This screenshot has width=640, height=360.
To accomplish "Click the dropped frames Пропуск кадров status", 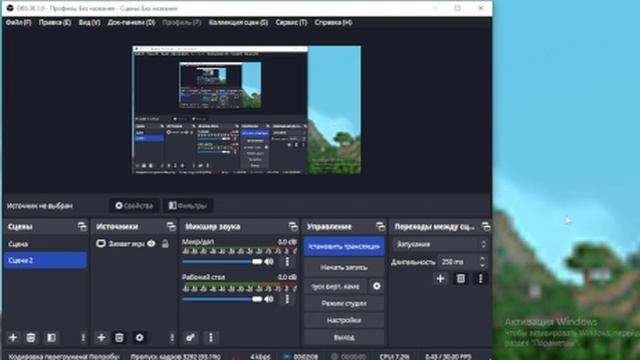I will [176, 356].
